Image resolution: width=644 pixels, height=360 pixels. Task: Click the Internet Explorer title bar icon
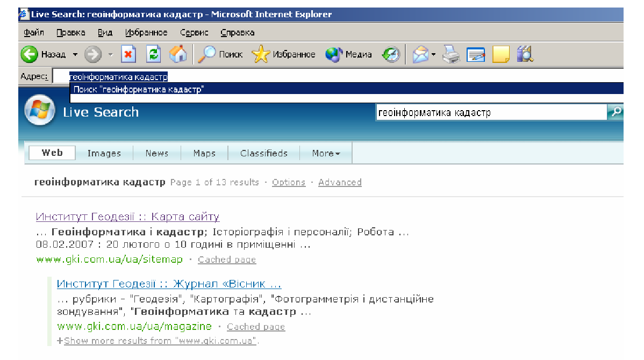click(24, 14)
